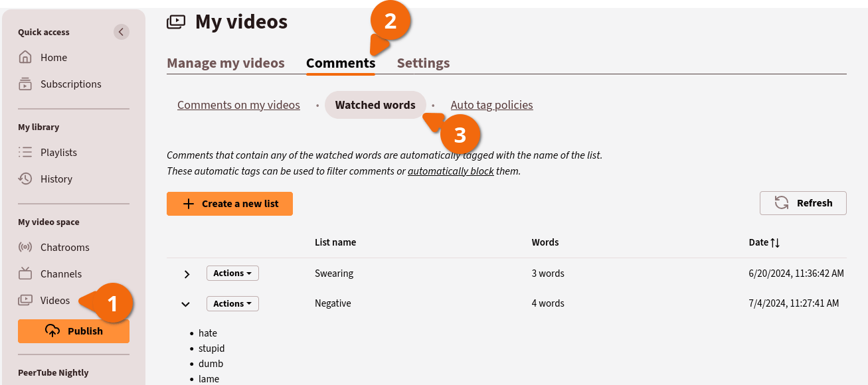Switch to the Settings tab
The height and width of the screenshot is (385, 868).
coord(423,63)
